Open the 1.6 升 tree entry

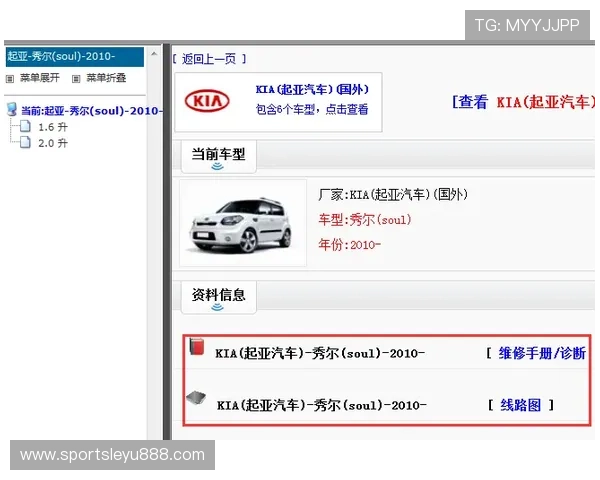pos(53,127)
